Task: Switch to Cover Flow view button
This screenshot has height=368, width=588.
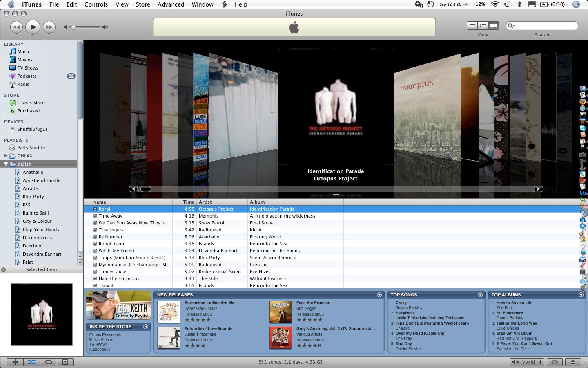Action: tap(494, 26)
